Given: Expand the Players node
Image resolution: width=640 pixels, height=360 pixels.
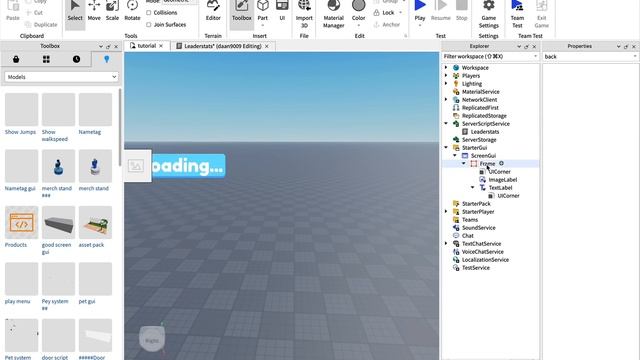Looking at the screenshot, I should tap(446, 76).
